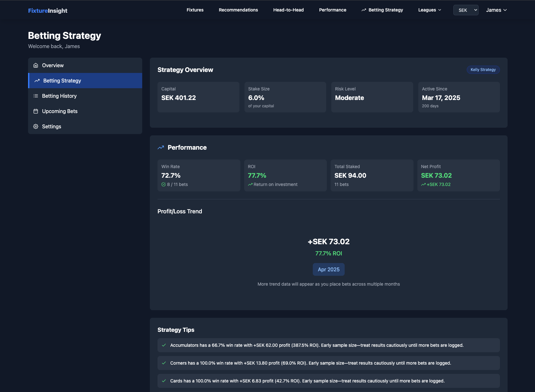Navigate to Performance in top menu

coord(333,10)
